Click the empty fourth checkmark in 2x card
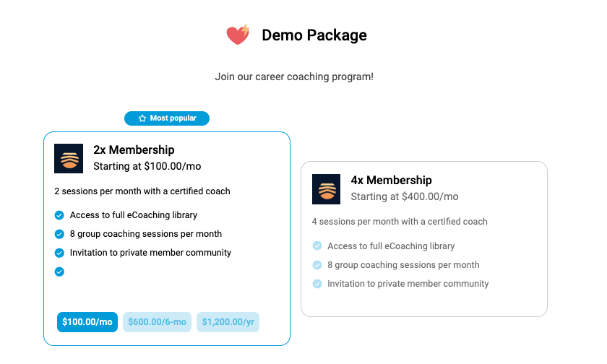The height and width of the screenshot is (364, 607). pos(59,272)
